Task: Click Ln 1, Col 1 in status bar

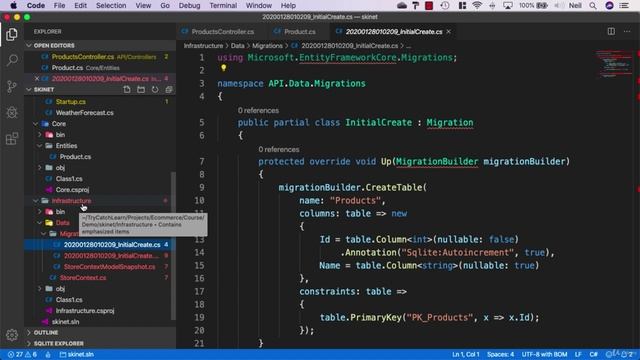Action: 465,354
